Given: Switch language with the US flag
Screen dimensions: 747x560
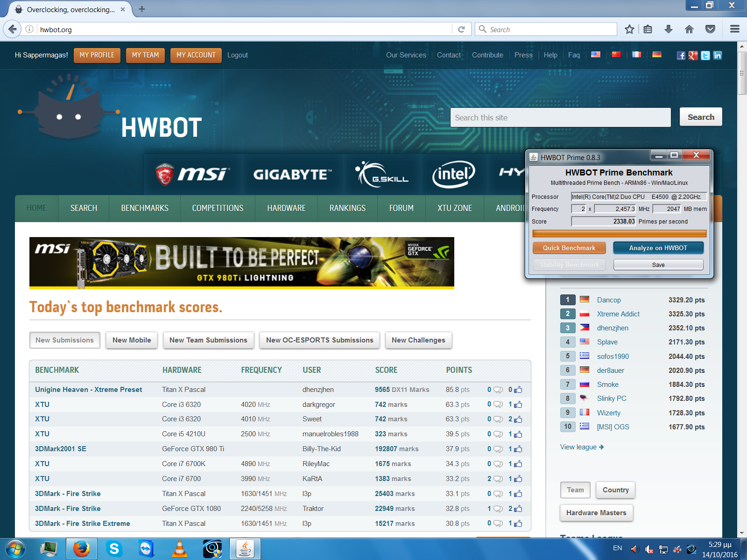Looking at the screenshot, I should [596, 55].
